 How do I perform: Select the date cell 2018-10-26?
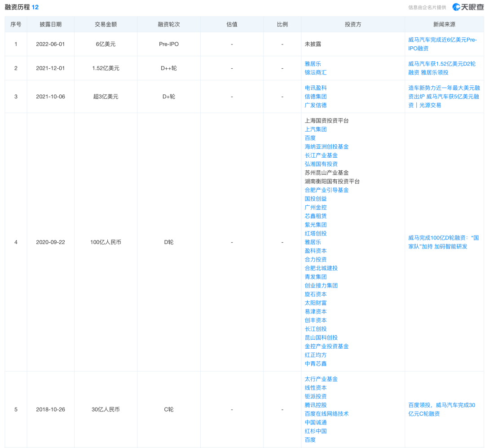click(50, 409)
